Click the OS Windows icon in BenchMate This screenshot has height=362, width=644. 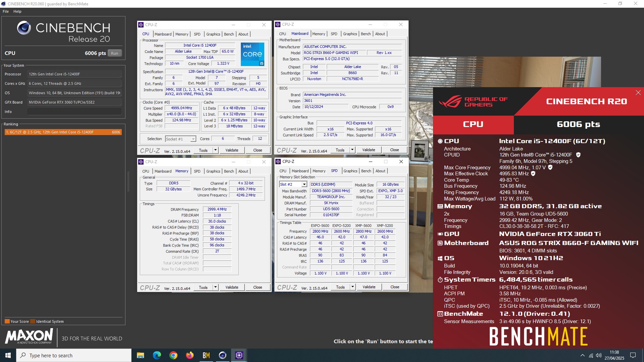440,258
